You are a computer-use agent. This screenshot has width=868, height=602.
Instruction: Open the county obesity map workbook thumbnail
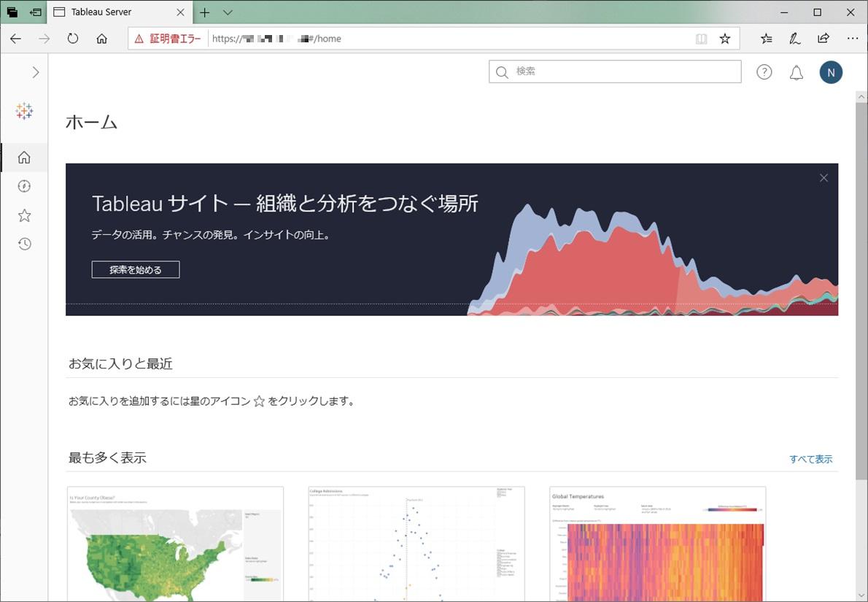point(175,544)
